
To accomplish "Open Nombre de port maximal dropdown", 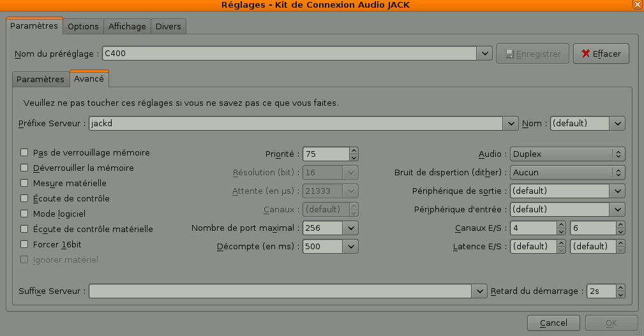I will tap(351, 228).
